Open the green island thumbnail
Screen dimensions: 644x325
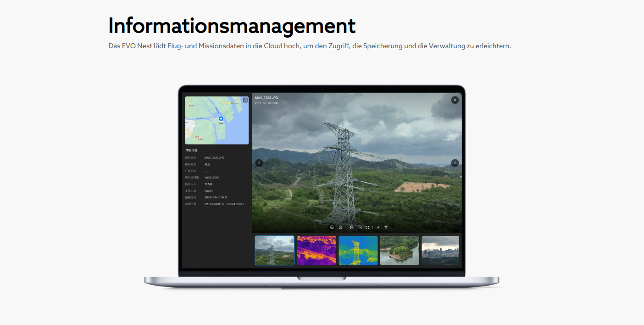[x=400, y=250]
